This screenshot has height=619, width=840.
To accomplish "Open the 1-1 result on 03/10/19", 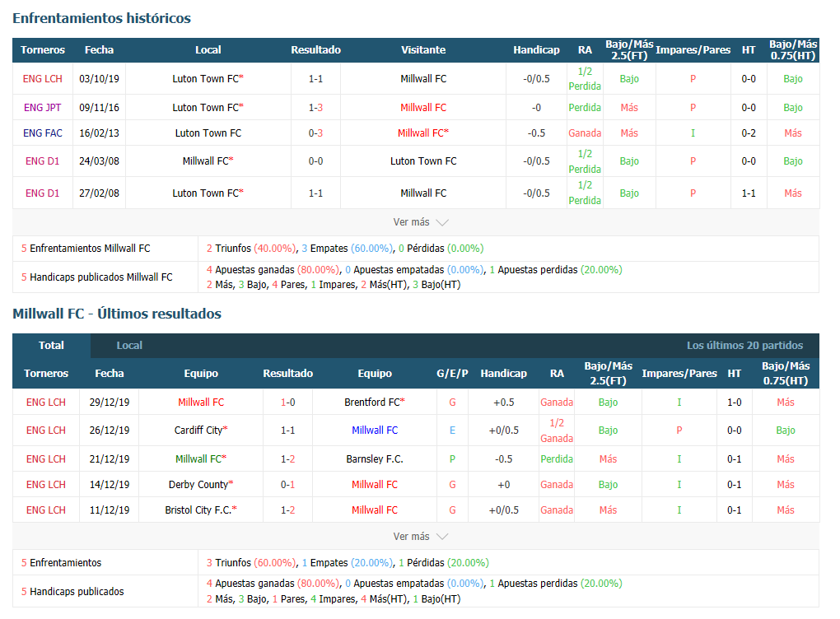I will pos(315,79).
